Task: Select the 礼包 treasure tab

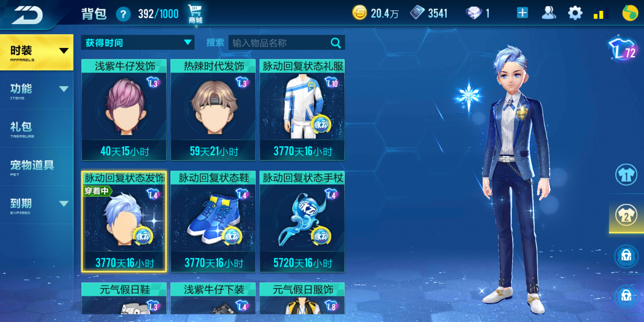Action: [x=37, y=129]
